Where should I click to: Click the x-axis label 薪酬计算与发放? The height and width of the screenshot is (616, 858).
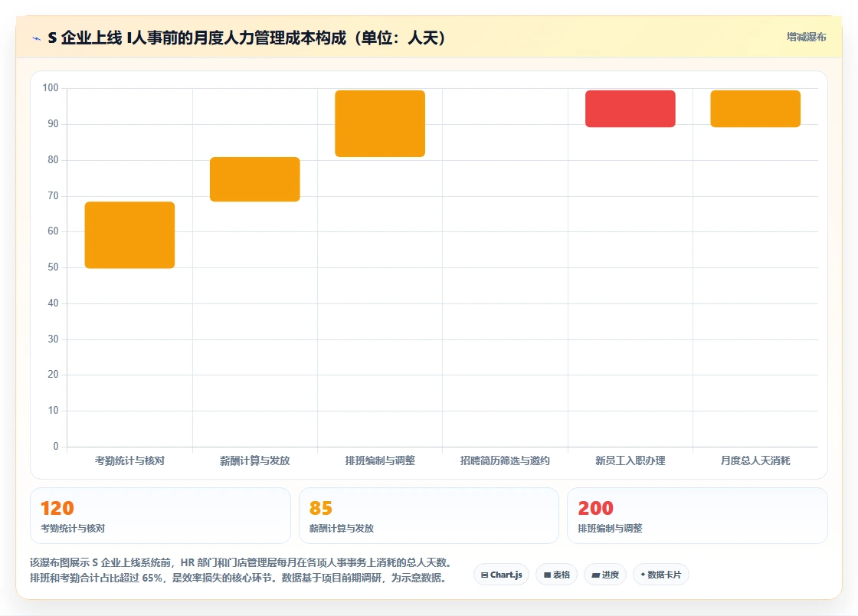pyautogui.click(x=255, y=460)
